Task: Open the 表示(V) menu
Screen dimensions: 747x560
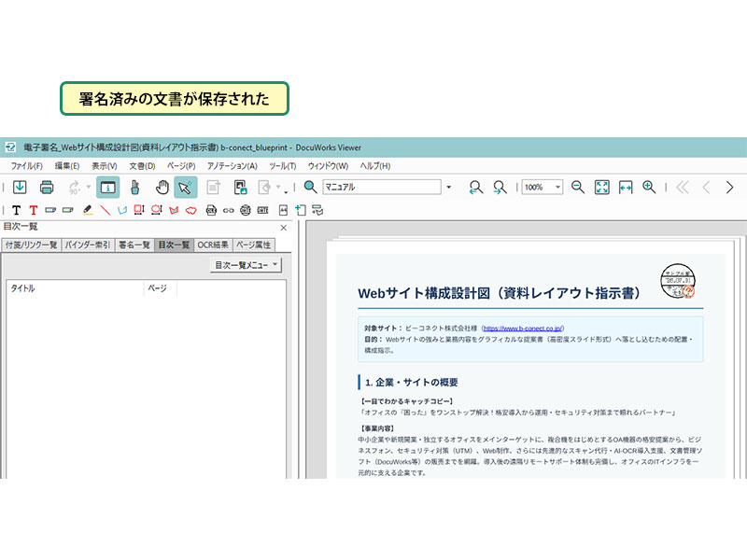Action: (105, 166)
